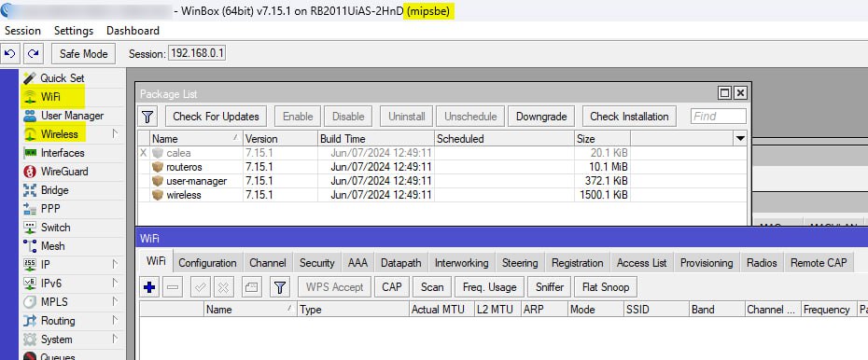Screen dimensions: 868x360
Task: Open the MPLS sidebar menu
Action: pyautogui.click(x=54, y=302)
